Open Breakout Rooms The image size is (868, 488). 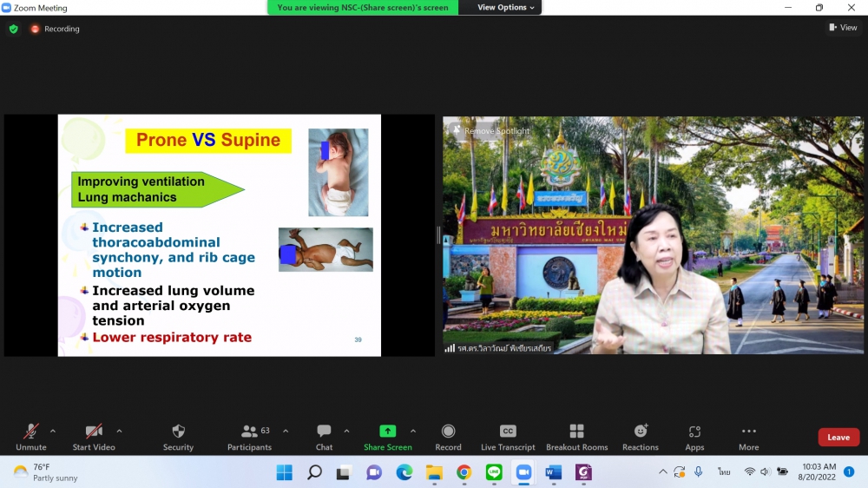coord(576,437)
